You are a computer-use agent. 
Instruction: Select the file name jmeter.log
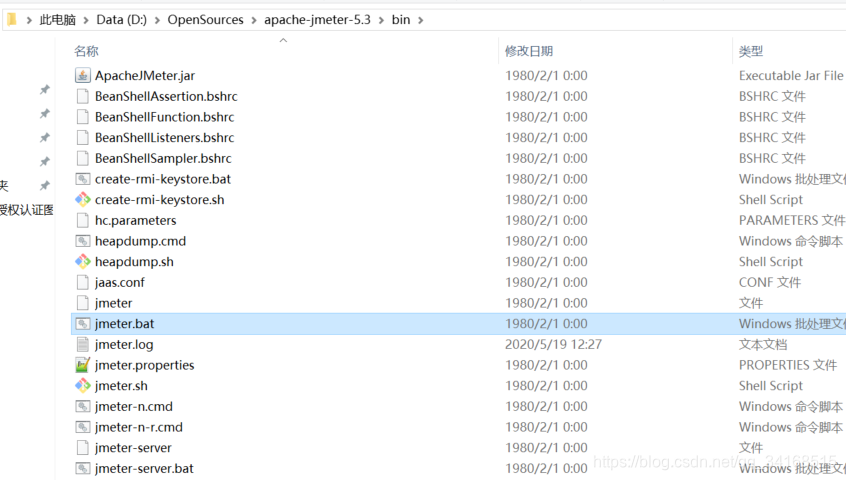click(x=124, y=344)
